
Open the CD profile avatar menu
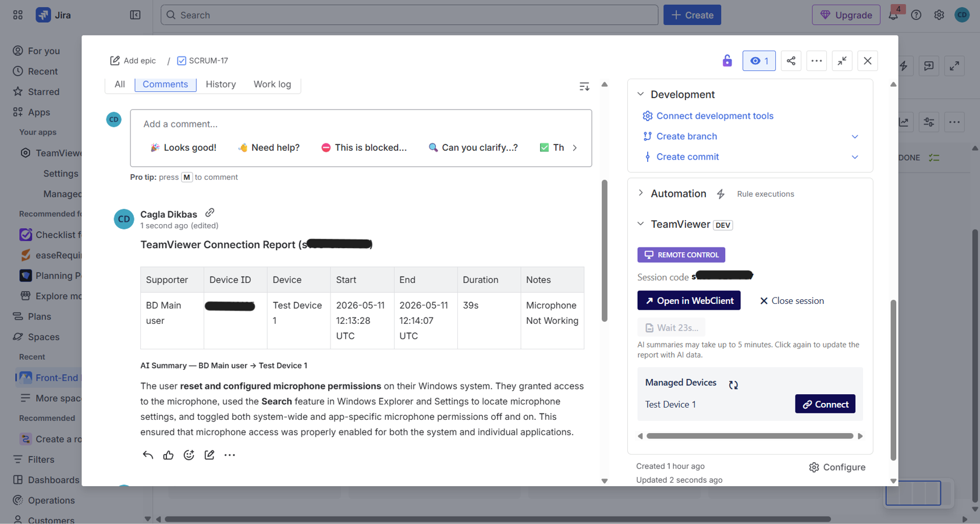point(962,15)
